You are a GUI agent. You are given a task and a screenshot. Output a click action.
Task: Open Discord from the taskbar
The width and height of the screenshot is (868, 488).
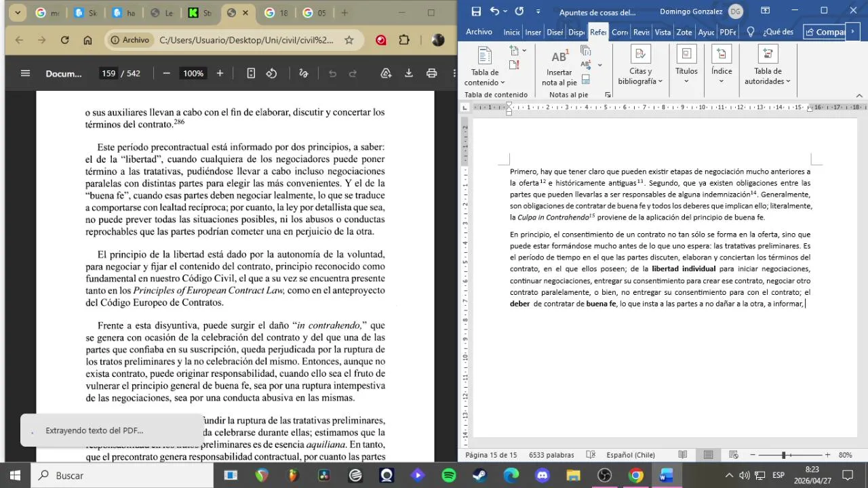click(x=542, y=476)
